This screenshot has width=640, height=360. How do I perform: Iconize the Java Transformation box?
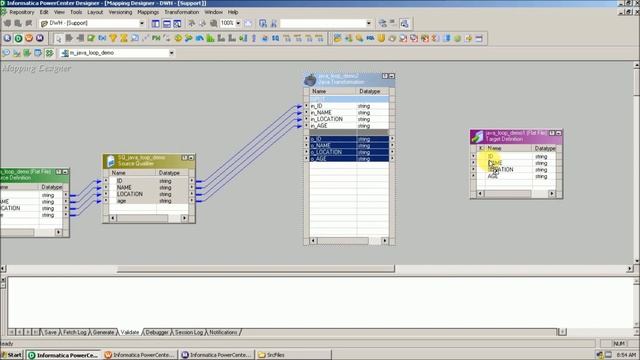[x=391, y=76]
